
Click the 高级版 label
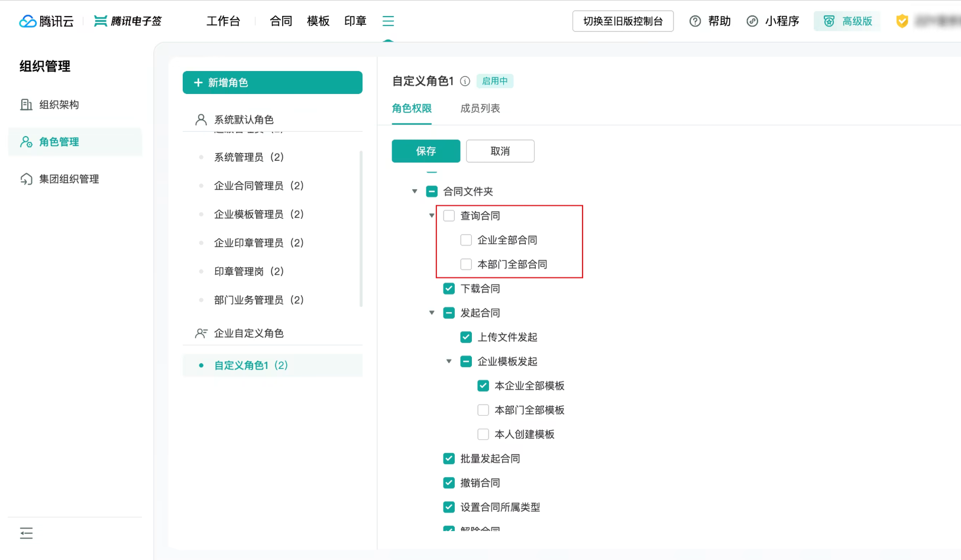click(x=857, y=21)
